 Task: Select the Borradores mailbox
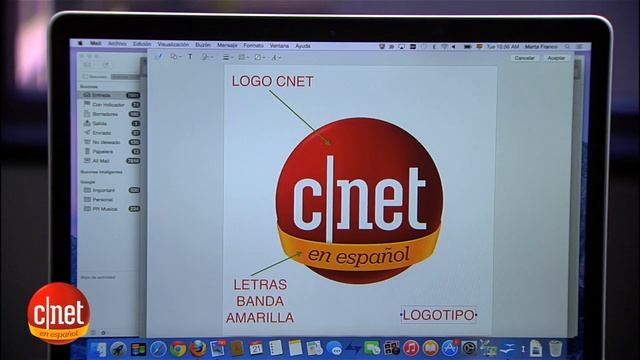110,114
